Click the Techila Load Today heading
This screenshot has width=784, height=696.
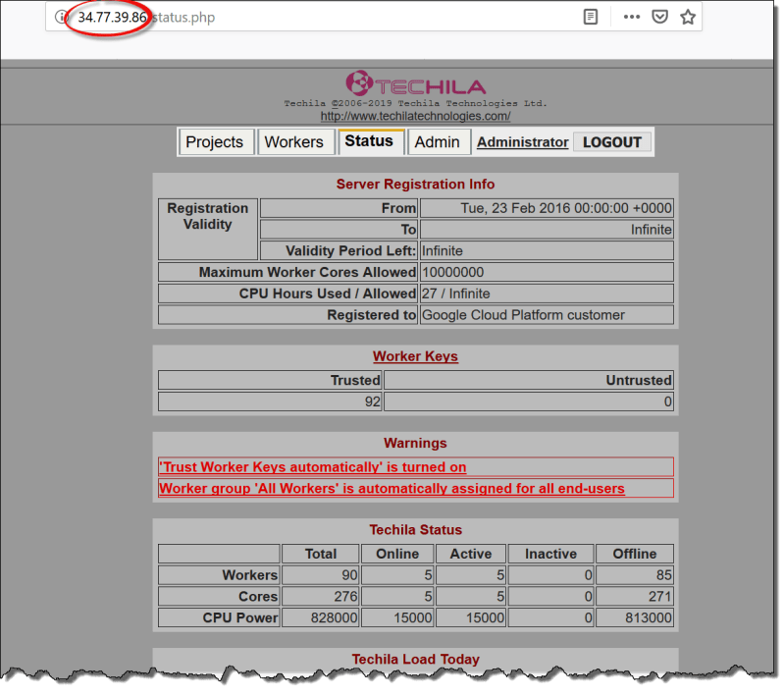click(x=415, y=660)
